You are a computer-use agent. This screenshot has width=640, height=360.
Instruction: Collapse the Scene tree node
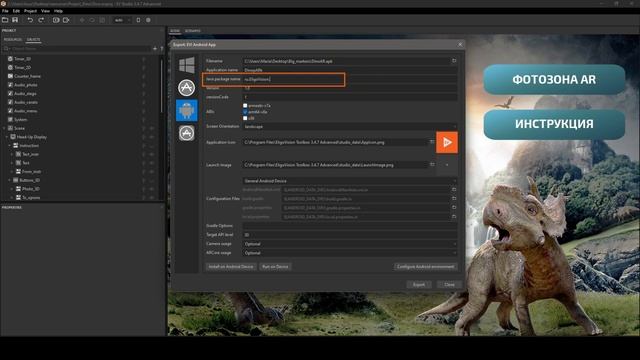pyautogui.click(x=4, y=128)
